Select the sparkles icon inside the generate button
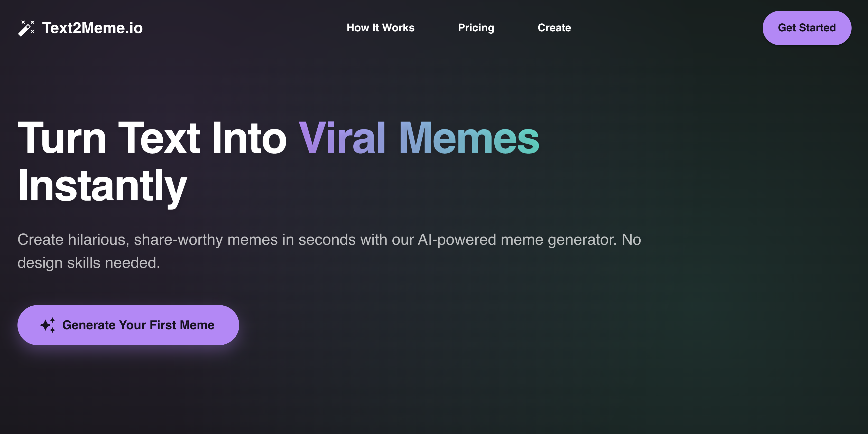Screen dimensions: 868x434 48,325
